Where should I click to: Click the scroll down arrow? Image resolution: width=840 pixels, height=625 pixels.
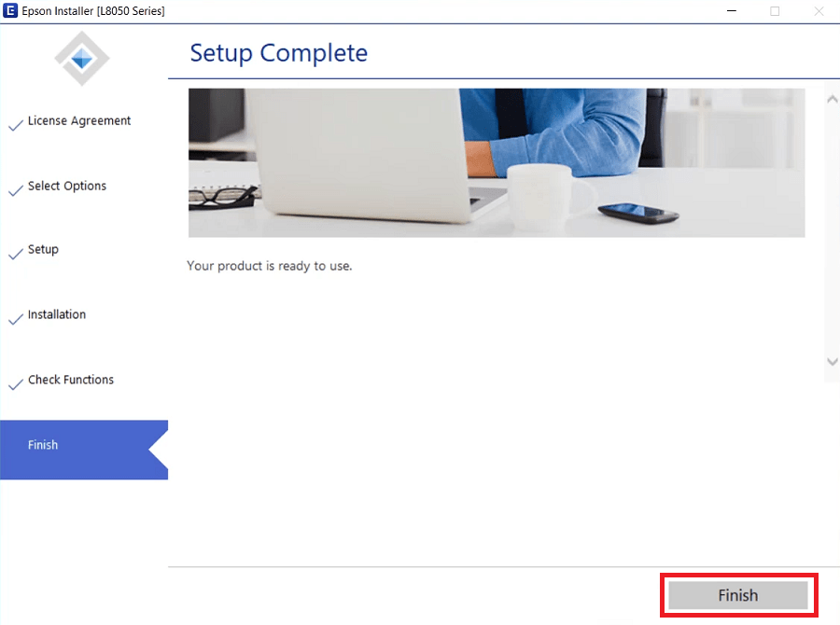click(x=832, y=362)
